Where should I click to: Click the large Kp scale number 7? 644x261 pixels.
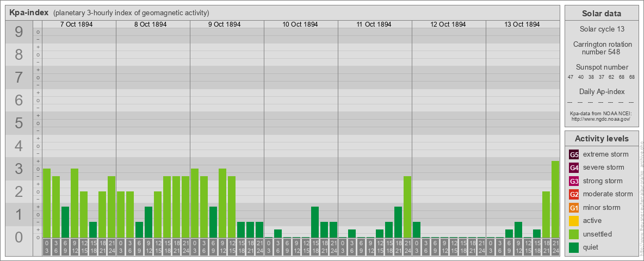[x=19, y=78]
